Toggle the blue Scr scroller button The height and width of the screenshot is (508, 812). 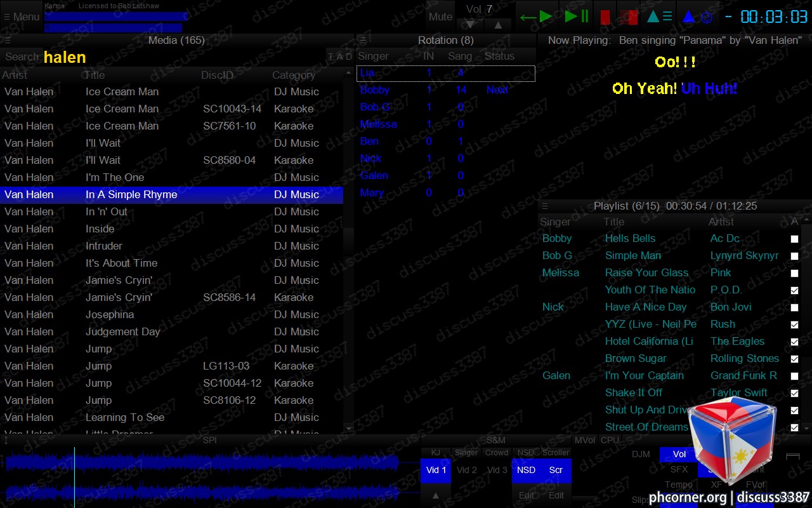point(556,471)
